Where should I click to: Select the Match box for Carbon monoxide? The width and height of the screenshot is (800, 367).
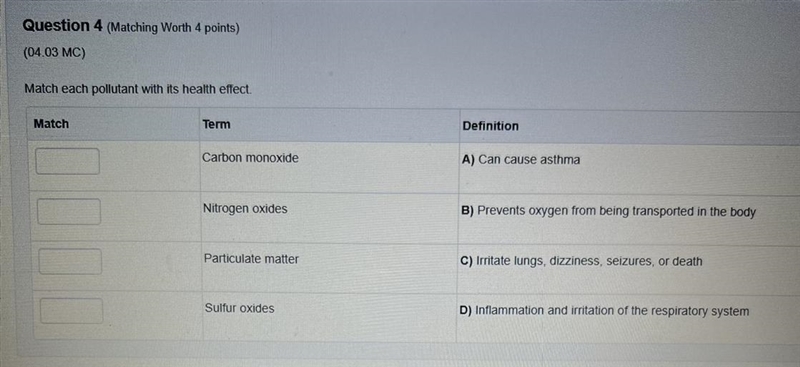[67, 161]
